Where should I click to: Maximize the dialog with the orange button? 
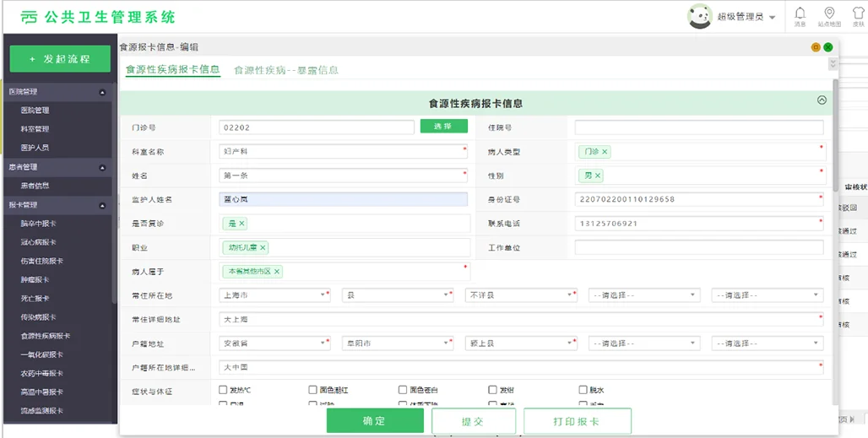[x=816, y=47]
